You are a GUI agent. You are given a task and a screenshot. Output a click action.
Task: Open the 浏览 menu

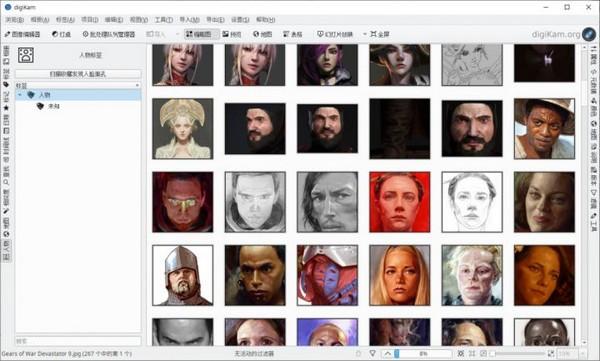15,20
